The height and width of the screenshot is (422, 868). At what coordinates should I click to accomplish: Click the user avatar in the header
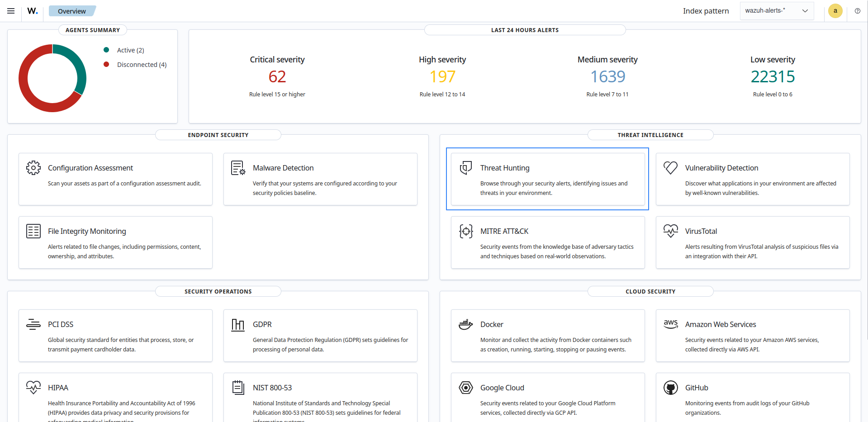(x=835, y=11)
